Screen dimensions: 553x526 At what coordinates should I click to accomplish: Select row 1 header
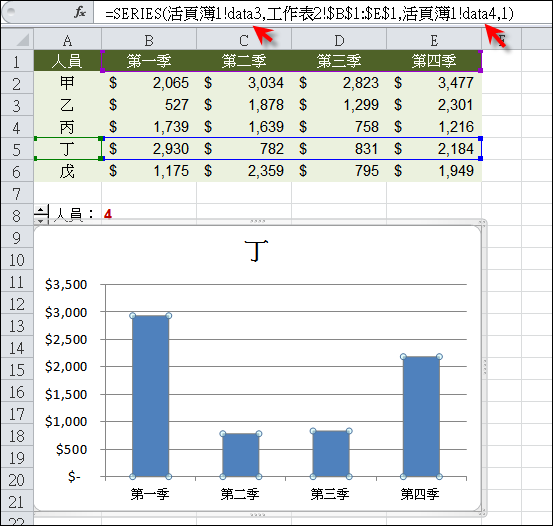click(x=17, y=61)
